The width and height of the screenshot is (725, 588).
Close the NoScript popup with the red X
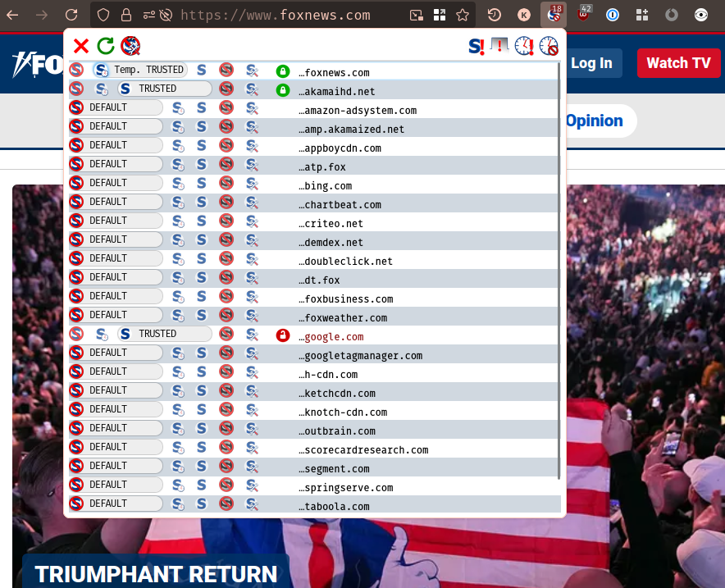point(80,47)
